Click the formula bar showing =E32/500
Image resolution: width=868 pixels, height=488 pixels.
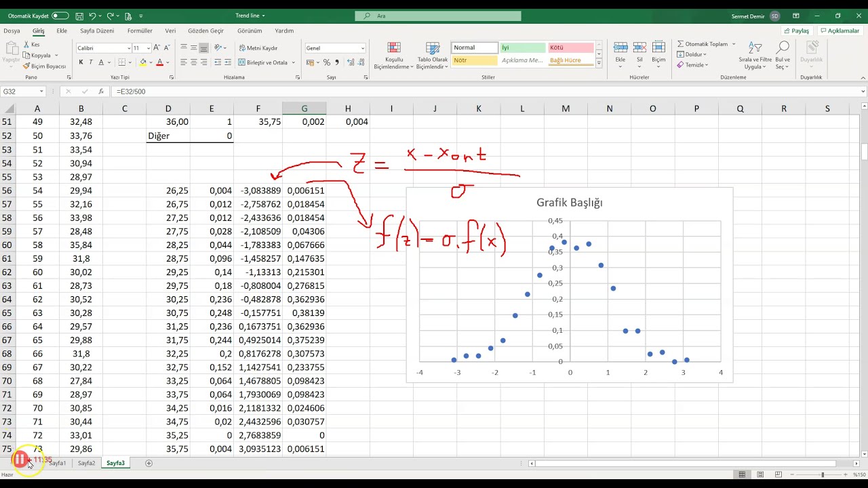(x=487, y=91)
